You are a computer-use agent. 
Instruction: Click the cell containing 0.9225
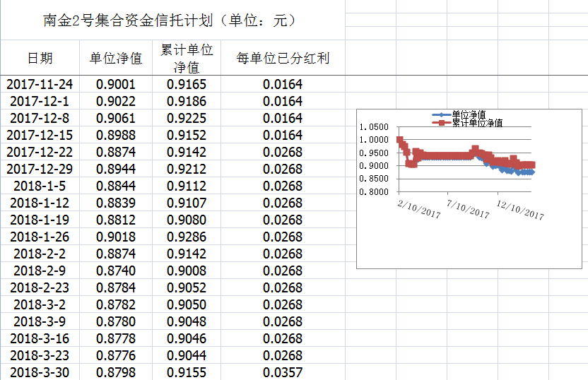tap(187, 119)
